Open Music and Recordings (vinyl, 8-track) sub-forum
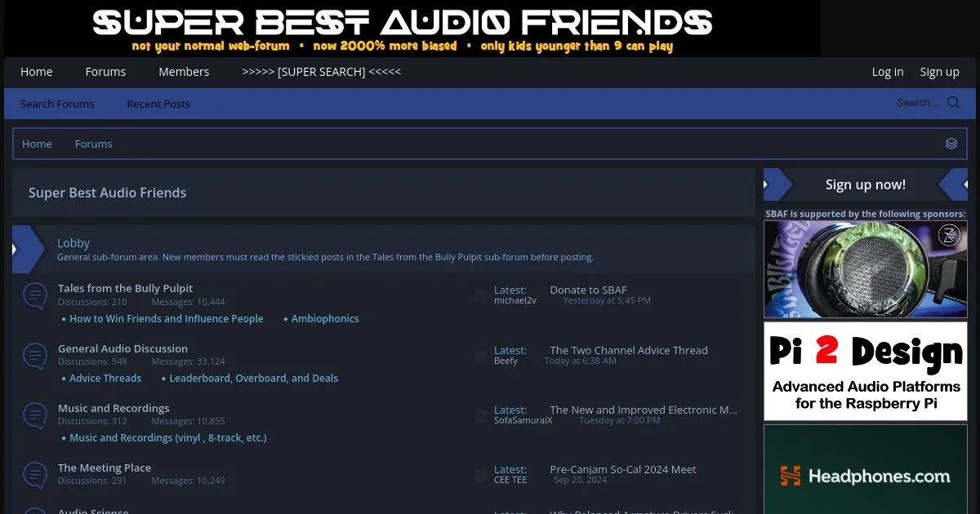Screen dimensions: 980x514 [168, 438]
